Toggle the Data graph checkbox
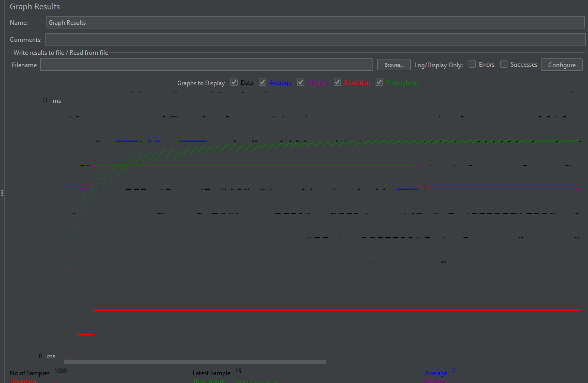Screen dimensions: 588x383 pyautogui.click(x=234, y=82)
